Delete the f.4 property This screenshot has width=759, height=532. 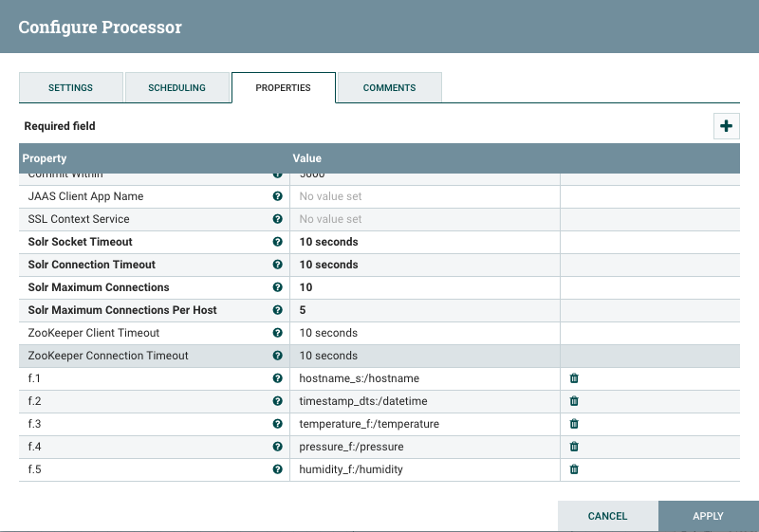pos(574,446)
